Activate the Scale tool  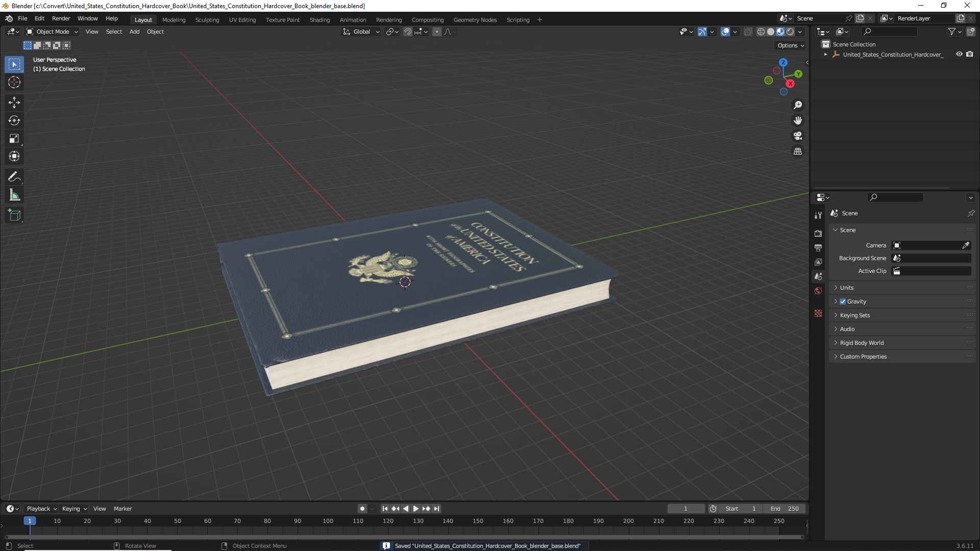coord(14,139)
